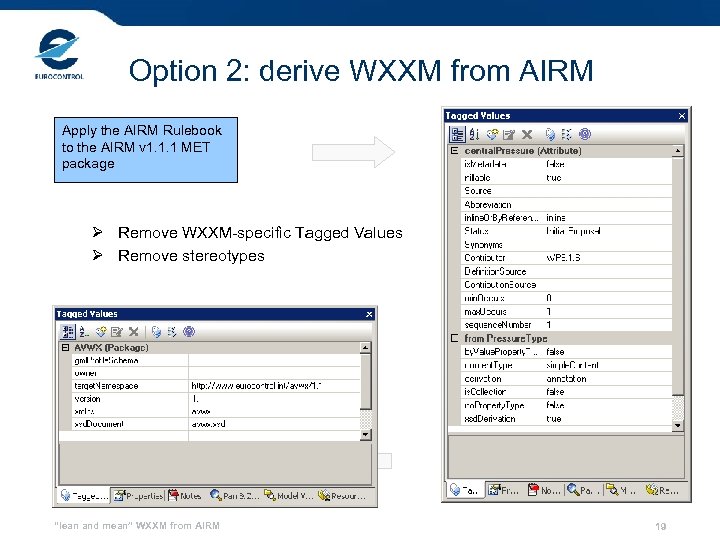Select the minOccurs row
Screen dimensions: 720x540
pyautogui.click(x=566, y=298)
